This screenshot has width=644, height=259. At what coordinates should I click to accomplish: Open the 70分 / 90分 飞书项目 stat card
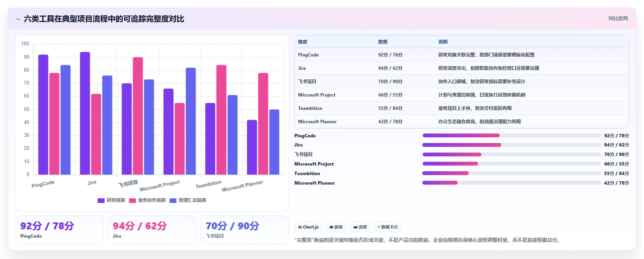[244, 230]
